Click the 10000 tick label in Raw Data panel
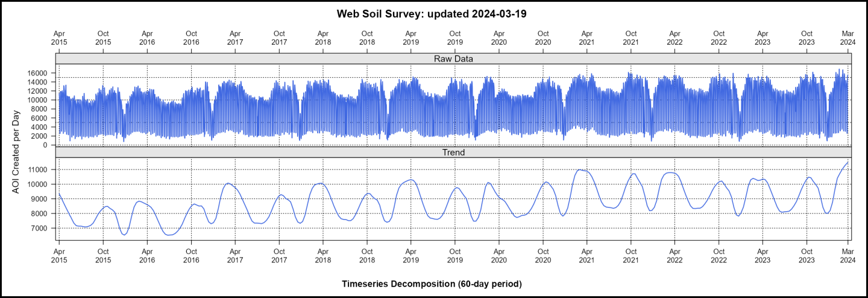The width and height of the screenshot is (868, 298). [x=39, y=100]
